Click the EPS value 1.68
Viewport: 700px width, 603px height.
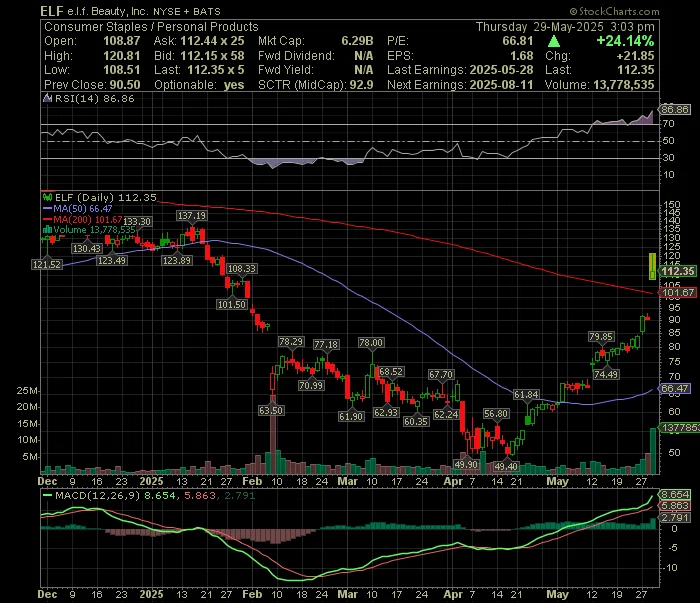coord(522,56)
